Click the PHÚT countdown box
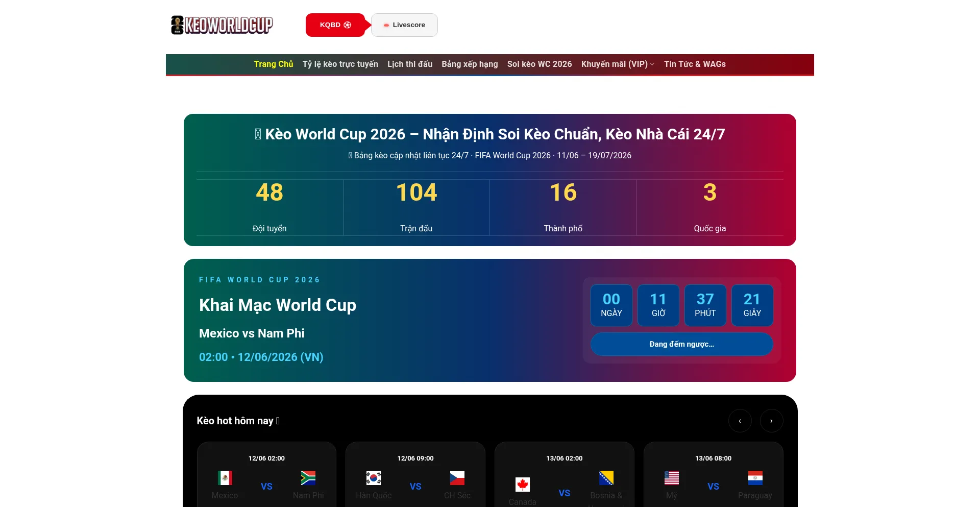 [x=705, y=305]
